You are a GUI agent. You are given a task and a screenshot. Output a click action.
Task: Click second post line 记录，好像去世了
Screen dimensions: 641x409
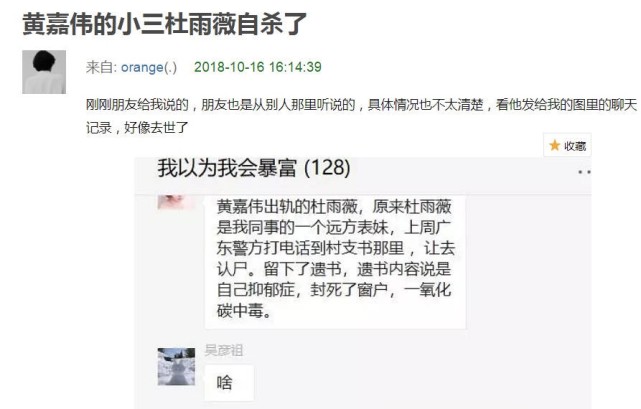[137, 128]
